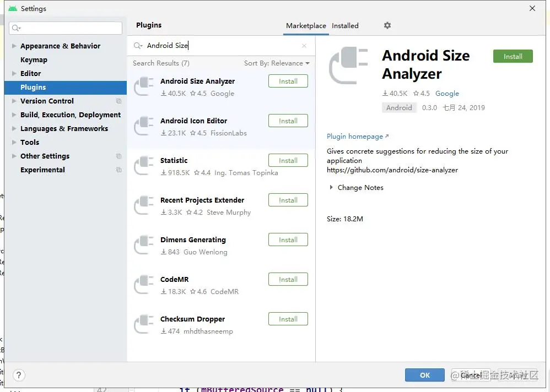Viewport: 550px width, 392px height.
Task: Click the project-level icon beside Other Settings
Action: point(119,156)
